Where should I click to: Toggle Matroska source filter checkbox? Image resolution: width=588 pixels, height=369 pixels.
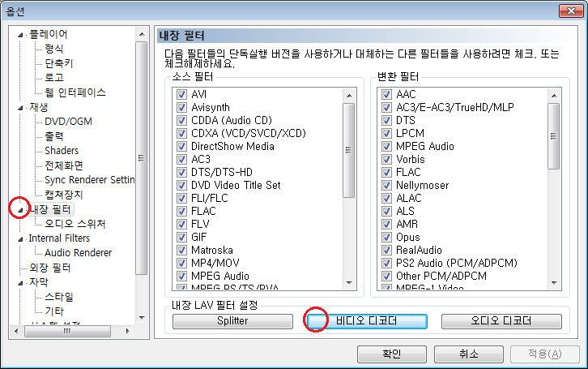[x=182, y=250]
